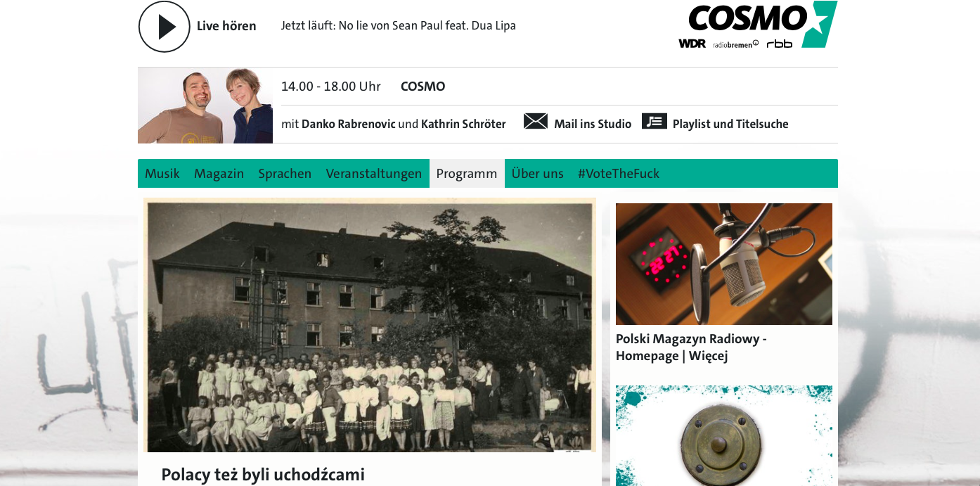Select the Programm tab
Screen dimensions: 980x486
(x=467, y=173)
